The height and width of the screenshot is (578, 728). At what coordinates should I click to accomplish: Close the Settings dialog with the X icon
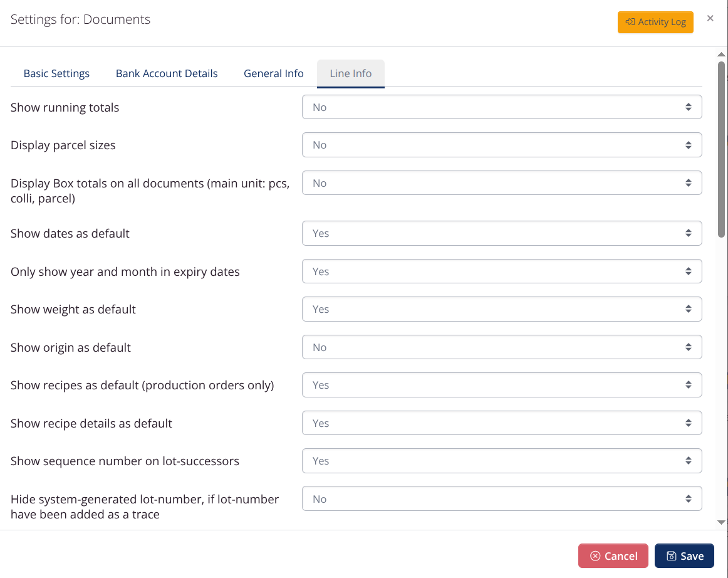(710, 18)
